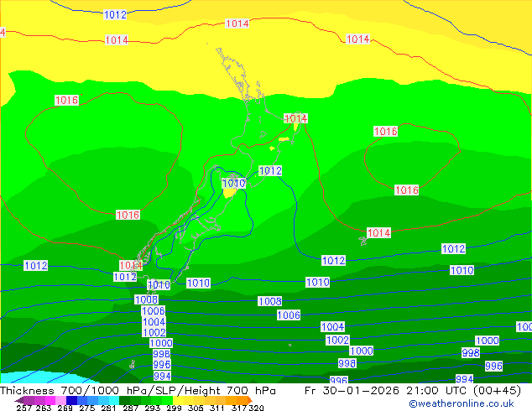Screen dimensions: 532x411
Task: Click the orange arrow end of legend scale
Action: tap(250, 400)
